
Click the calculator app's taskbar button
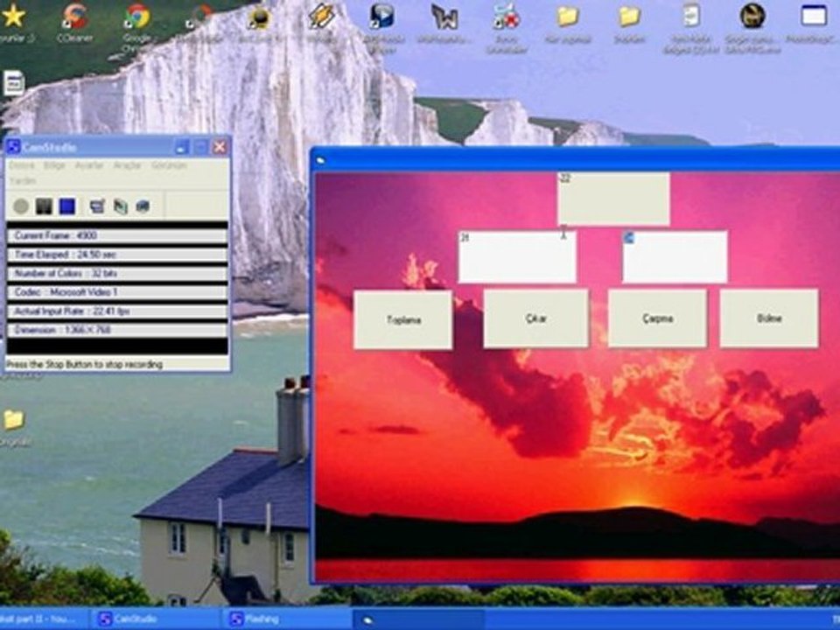pyautogui.click(x=419, y=619)
